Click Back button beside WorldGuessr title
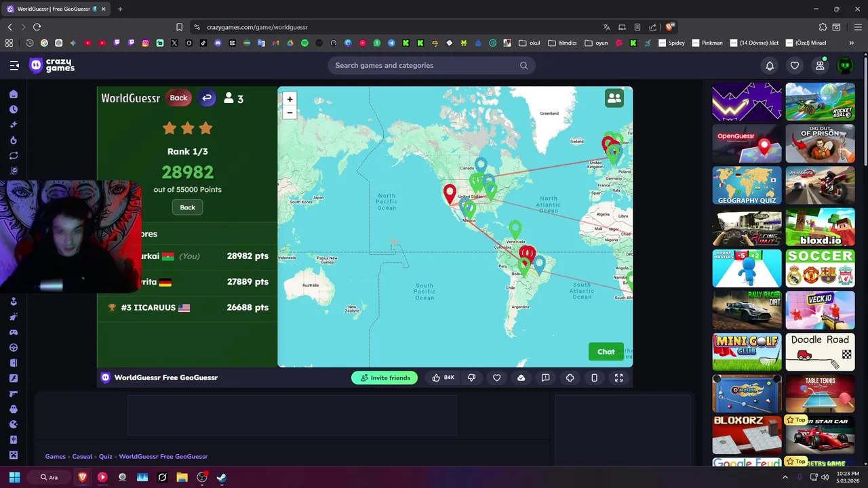 (178, 98)
